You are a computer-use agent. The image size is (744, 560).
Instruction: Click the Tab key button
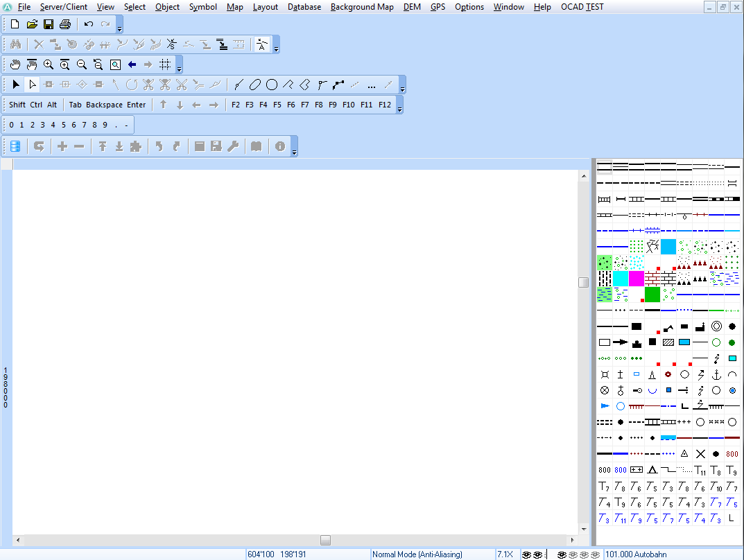[x=75, y=105]
